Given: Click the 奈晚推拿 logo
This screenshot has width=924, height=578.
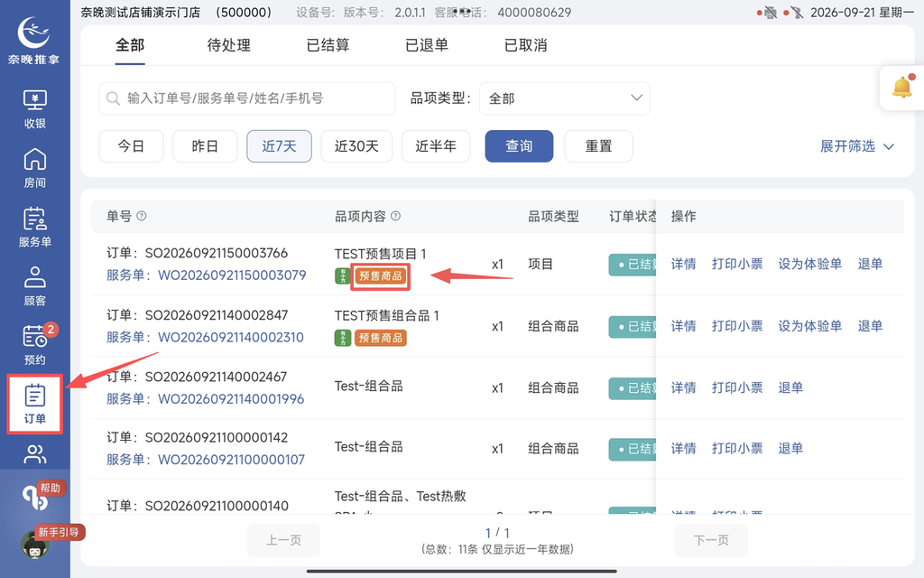Looking at the screenshot, I should click(x=33, y=40).
